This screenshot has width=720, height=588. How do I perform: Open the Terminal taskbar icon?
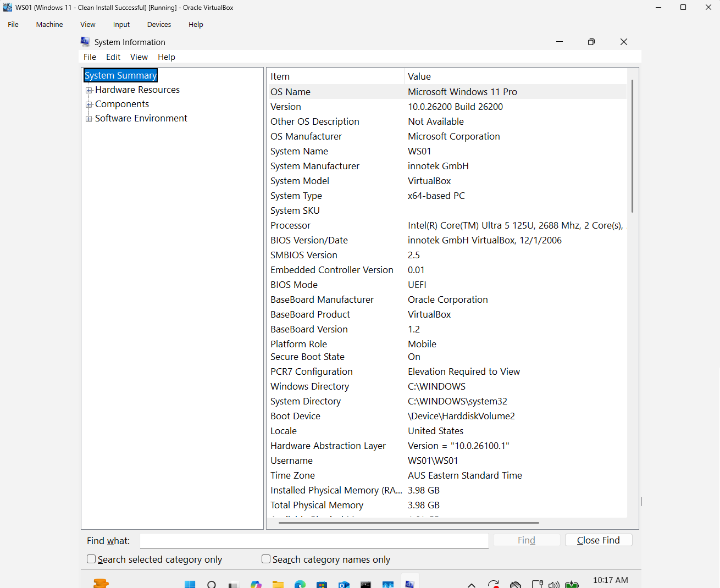[x=365, y=585]
